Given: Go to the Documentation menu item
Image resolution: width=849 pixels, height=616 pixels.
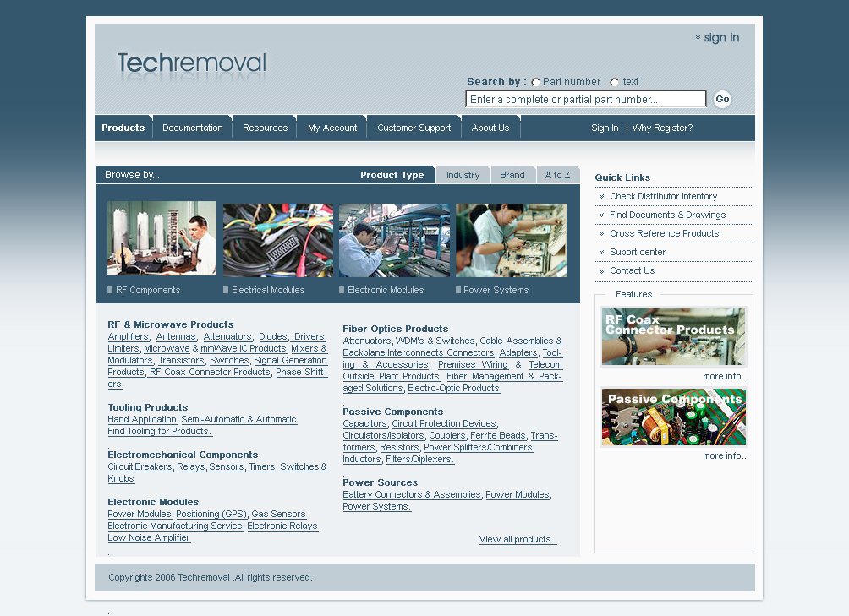Looking at the screenshot, I should pyautogui.click(x=192, y=128).
